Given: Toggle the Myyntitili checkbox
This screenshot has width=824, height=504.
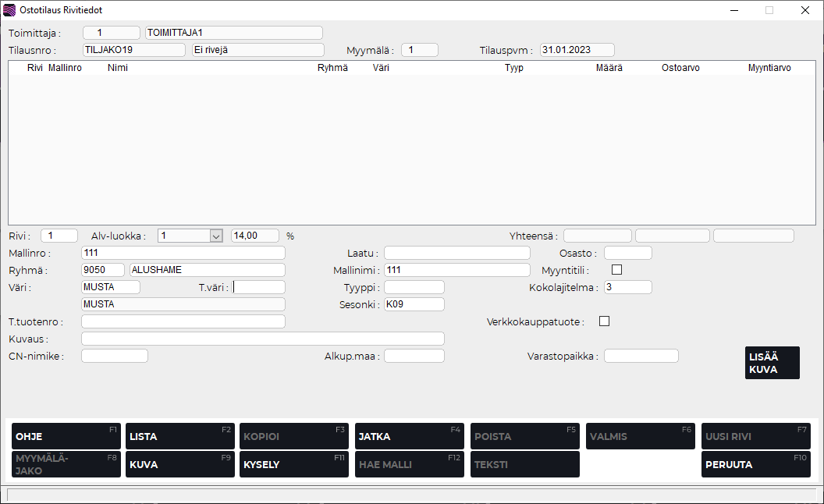Looking at the screenshot, I should click(617, 270).
